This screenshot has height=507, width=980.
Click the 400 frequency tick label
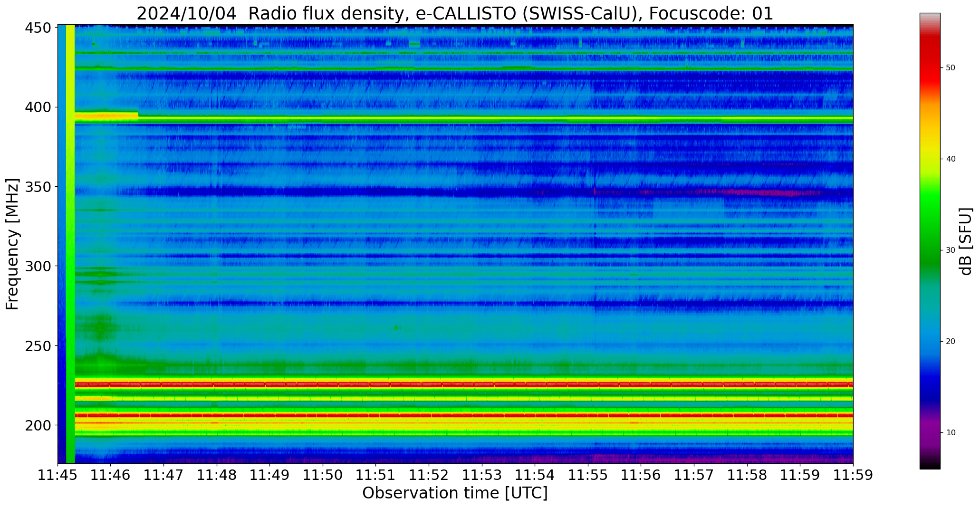point(38,107)
